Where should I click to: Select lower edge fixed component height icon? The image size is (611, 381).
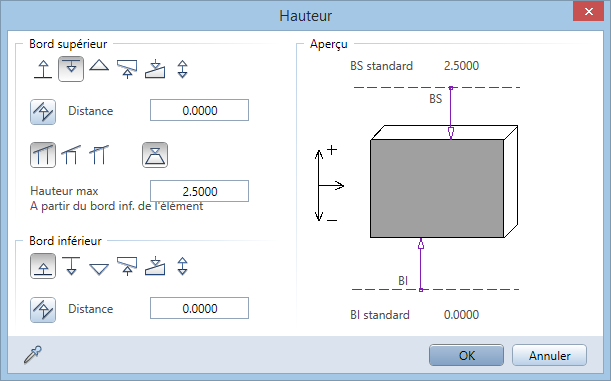182,266
